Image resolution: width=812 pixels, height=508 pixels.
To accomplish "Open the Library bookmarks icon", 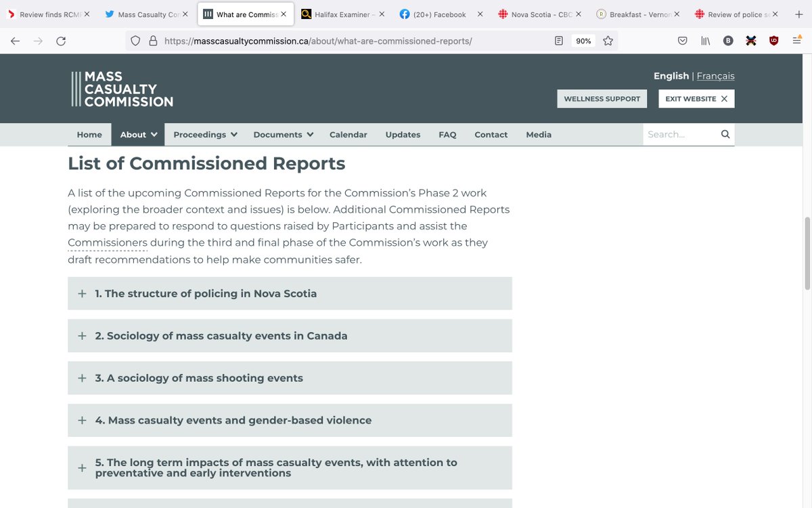I will click(x=705, y=41).
